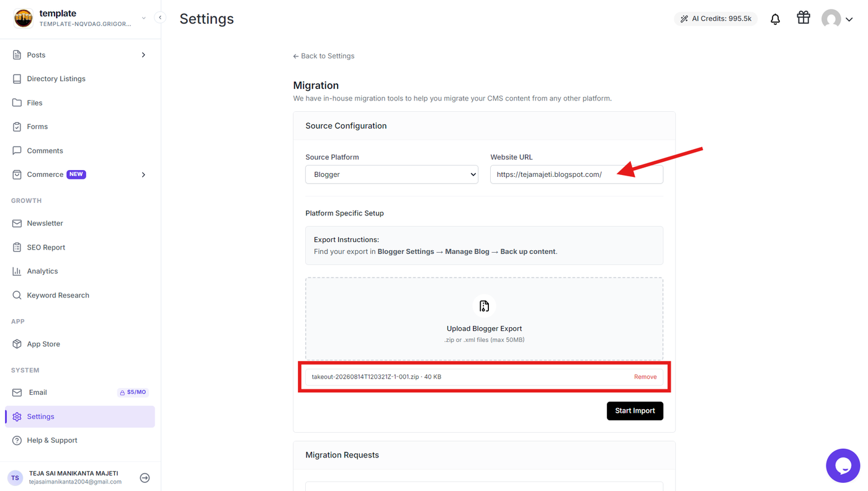Start the import
The height and width of the screenshot is (491, 868).
click(x=635, y=411)
